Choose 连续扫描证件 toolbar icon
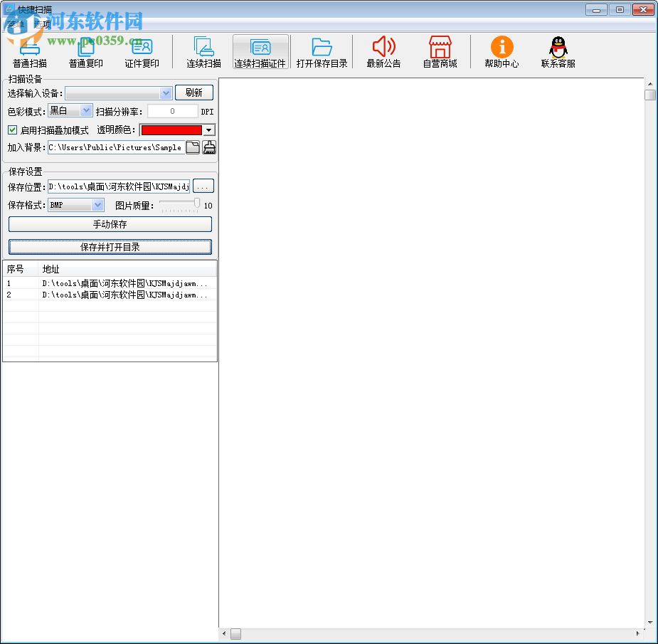Image resolution: width=658 pixels, height=644 pixels. [x=260, y=52]
